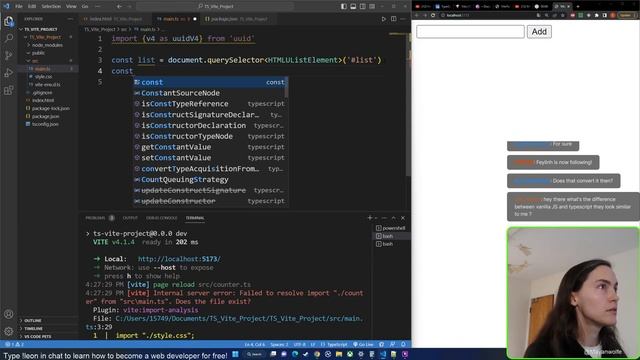Expand node_modules folder

(47, 45)
